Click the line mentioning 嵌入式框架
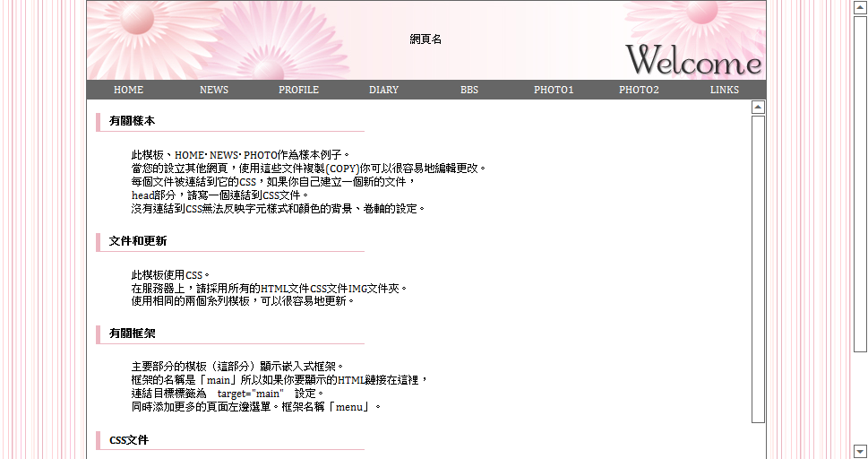868x459 pixels. tap(238, 367)
